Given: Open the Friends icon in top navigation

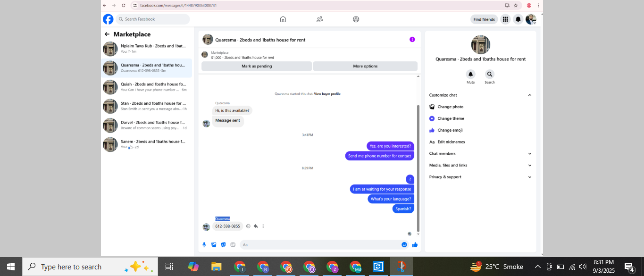Looking at the screenshot, I should point(319,19).
